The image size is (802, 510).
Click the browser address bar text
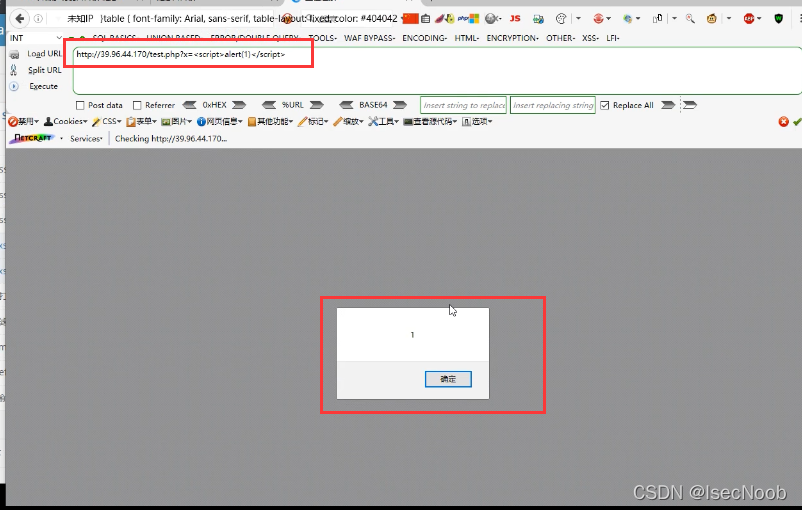[x=232, y=19]
